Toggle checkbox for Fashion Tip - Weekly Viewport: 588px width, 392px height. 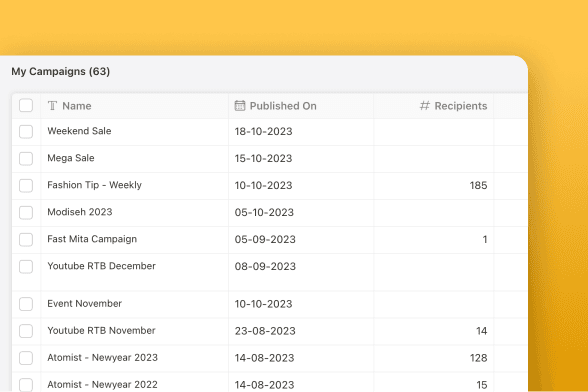[26, 186]
